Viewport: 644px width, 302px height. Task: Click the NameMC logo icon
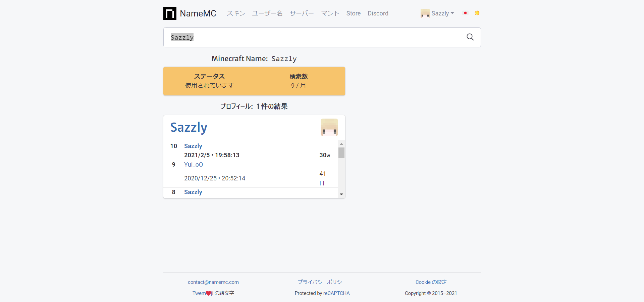click(170, 13)
